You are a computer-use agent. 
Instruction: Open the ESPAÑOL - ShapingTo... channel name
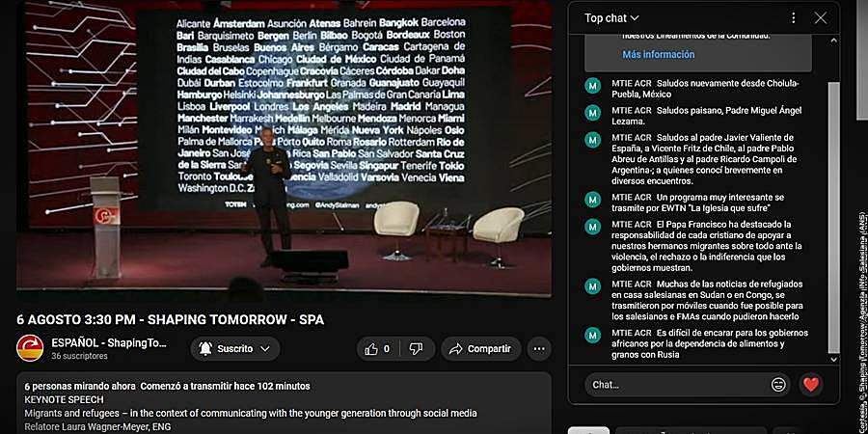[x=109, y=342]
